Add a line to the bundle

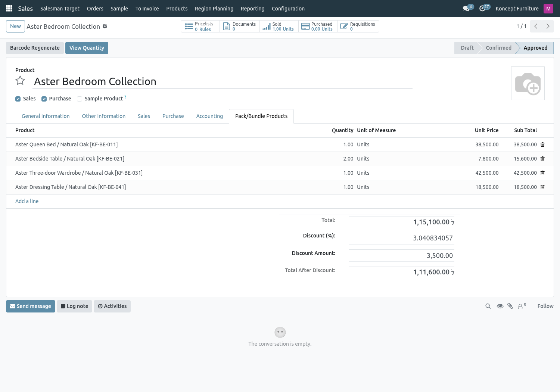[27, 201]
